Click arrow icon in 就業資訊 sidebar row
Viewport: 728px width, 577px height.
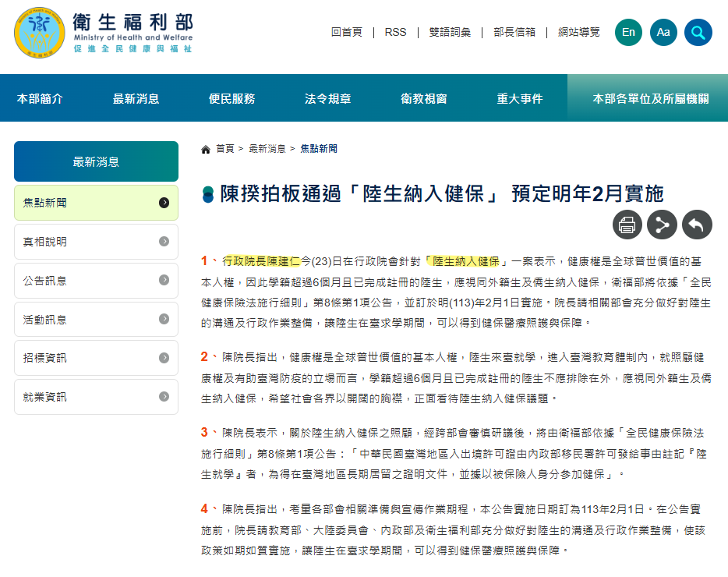pos(164,396)
